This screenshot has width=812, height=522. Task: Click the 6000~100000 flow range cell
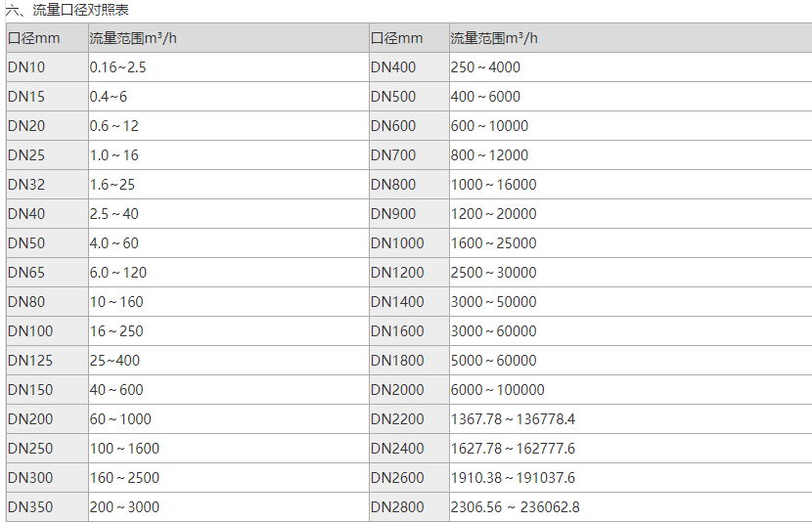(497, 390)
